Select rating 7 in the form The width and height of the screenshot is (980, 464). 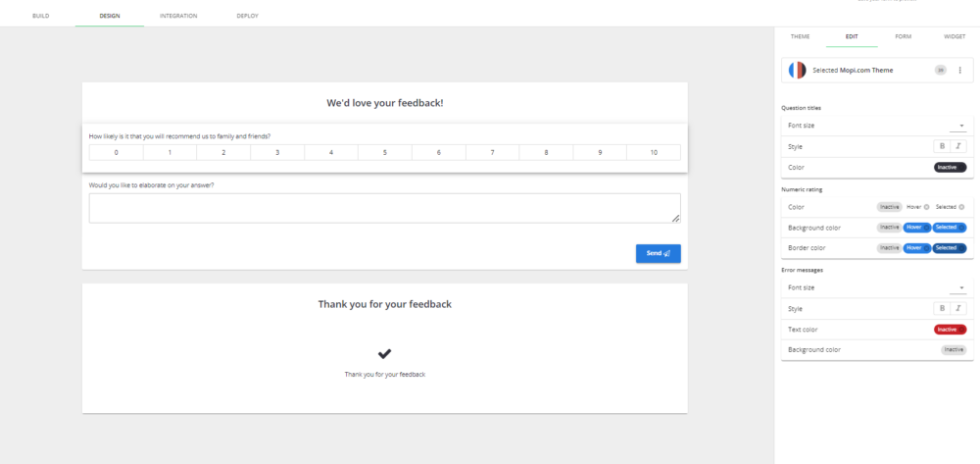(x=493, y=153)
